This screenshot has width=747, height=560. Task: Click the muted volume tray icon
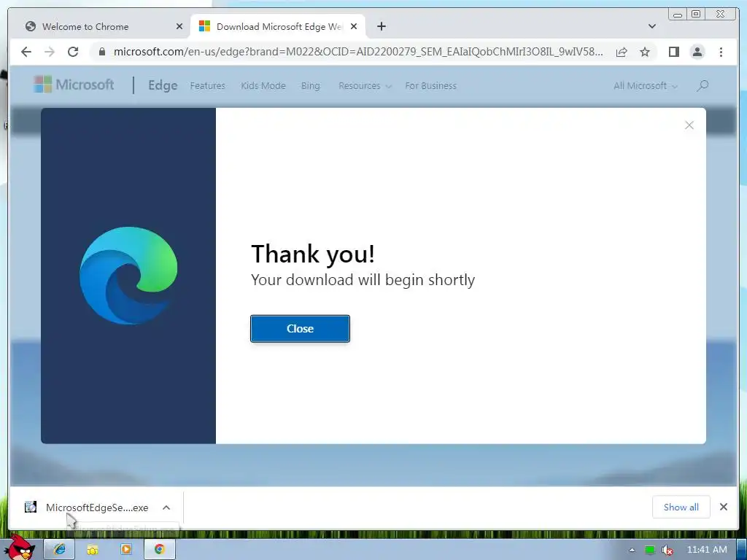click(667, 550)
